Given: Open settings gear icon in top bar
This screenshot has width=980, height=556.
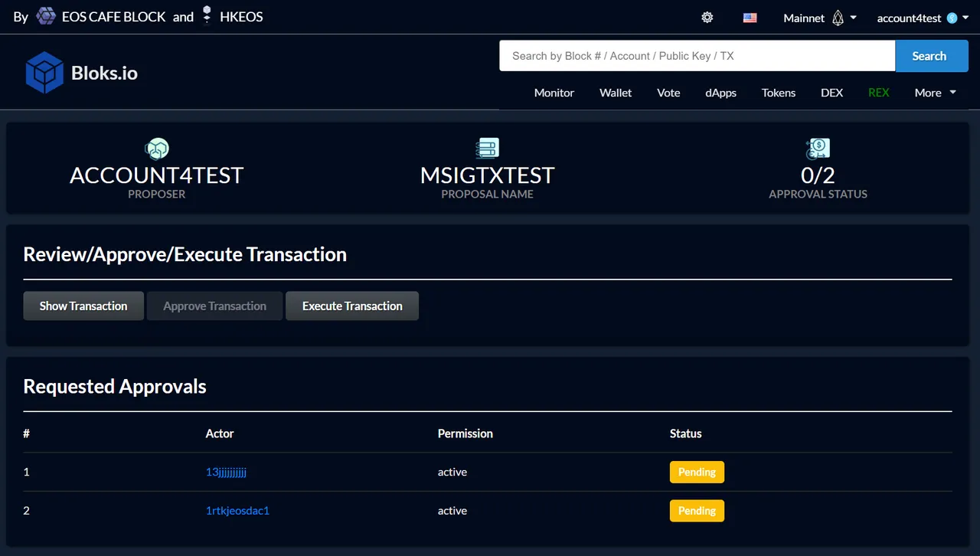Looking at the screenshot, I should (x=707, y=18).
